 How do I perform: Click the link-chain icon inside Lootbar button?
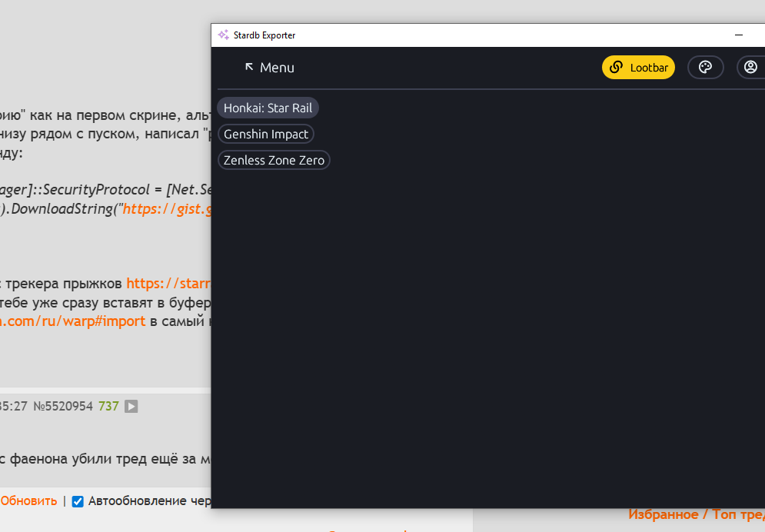(616, 68)
